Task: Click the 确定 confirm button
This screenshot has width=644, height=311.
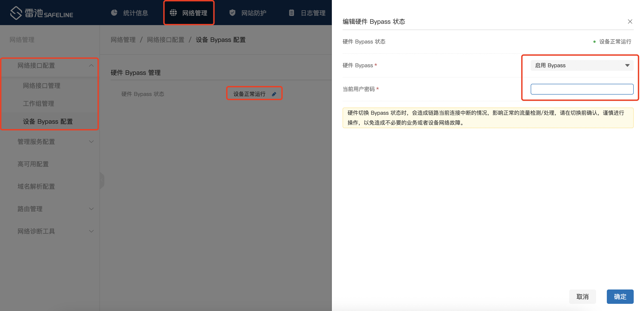Action: [x=620, y=296]
